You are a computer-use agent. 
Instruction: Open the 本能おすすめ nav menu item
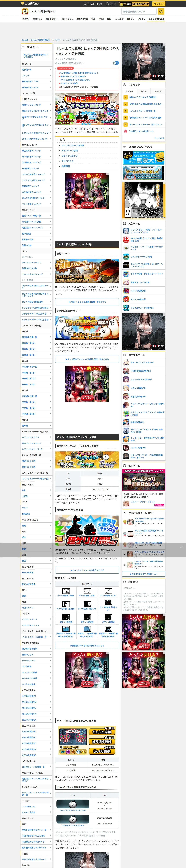82,19
